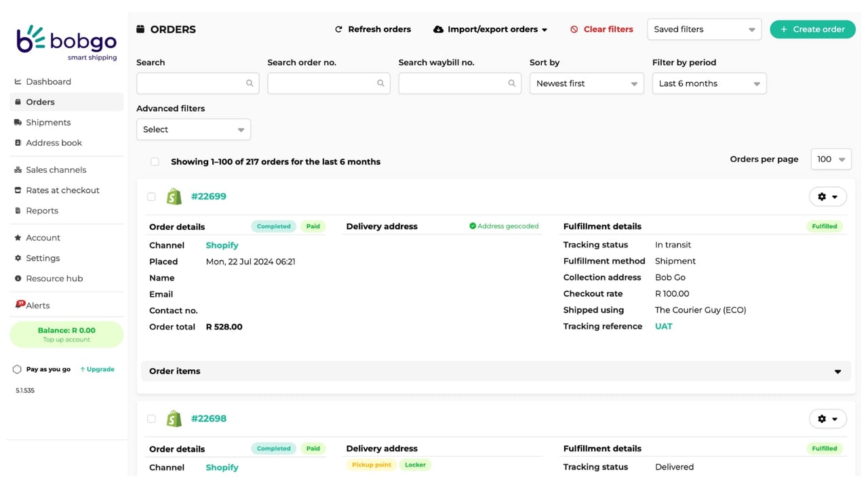Open the gear actions menu for order #22698
Screen dimensions: 868x488
tap(828, 419)
